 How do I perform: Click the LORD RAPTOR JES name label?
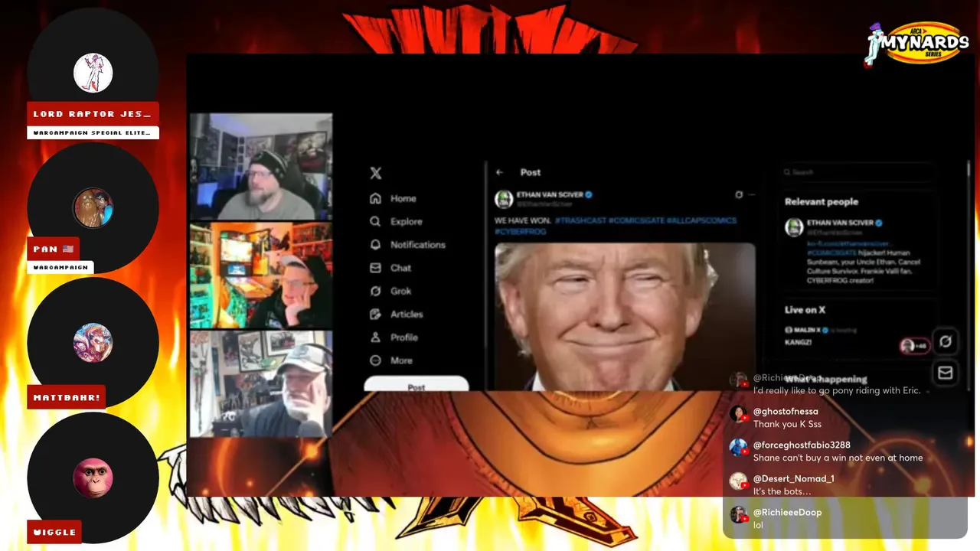(93, 113)
